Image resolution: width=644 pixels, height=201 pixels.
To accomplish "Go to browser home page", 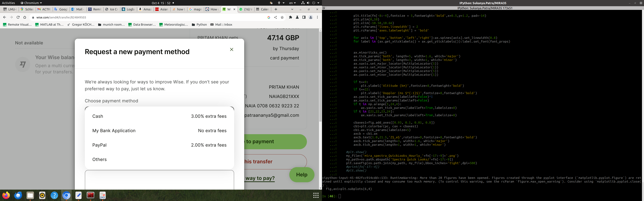I will (24, 17).
